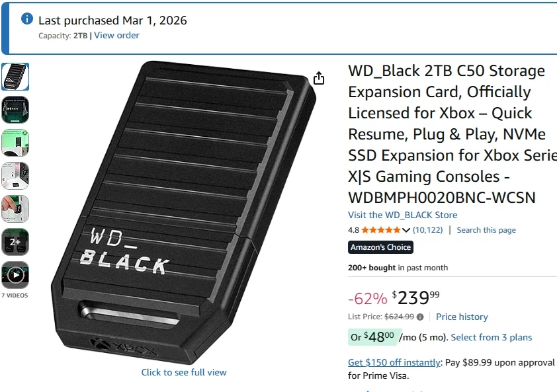557x392 pixels.
Task: Select the third product thumbnail with green background
Action: click(x=15, y=143)
